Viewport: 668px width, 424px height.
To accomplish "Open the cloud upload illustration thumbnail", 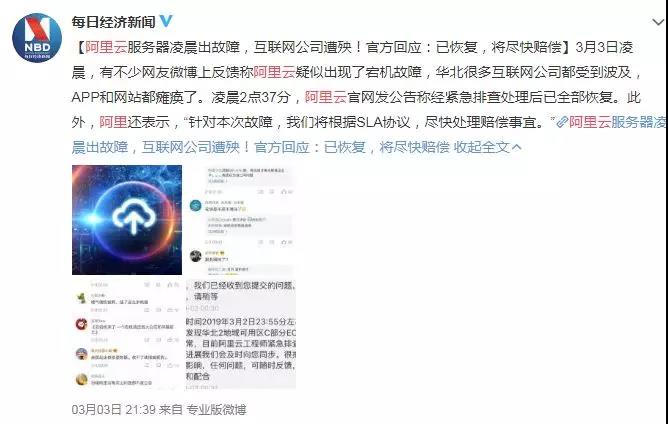I will point(127,220).
